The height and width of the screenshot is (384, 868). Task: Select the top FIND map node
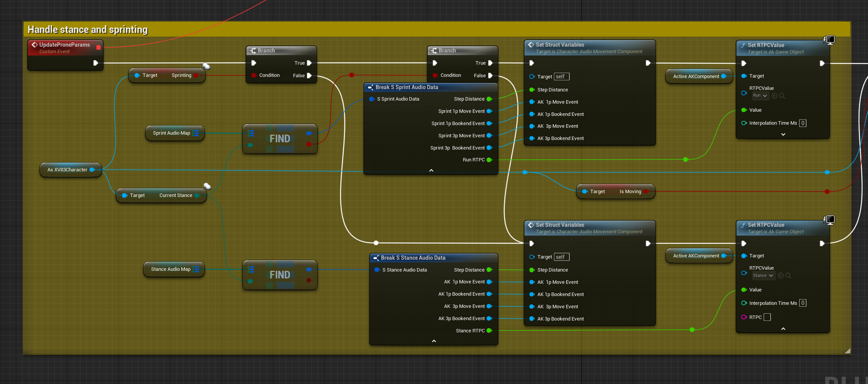pyautogui.click(x=280, y=139)
